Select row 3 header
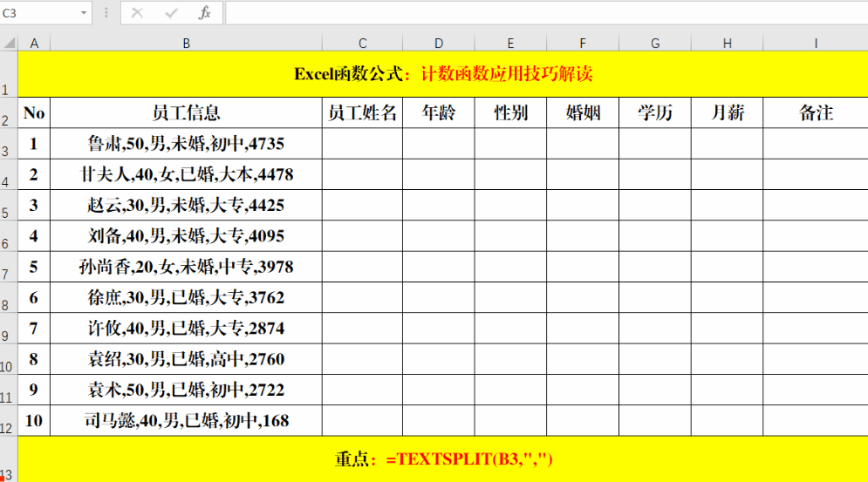Image resolution: width=868 pixels, height=482 pixels. [9, 144]
